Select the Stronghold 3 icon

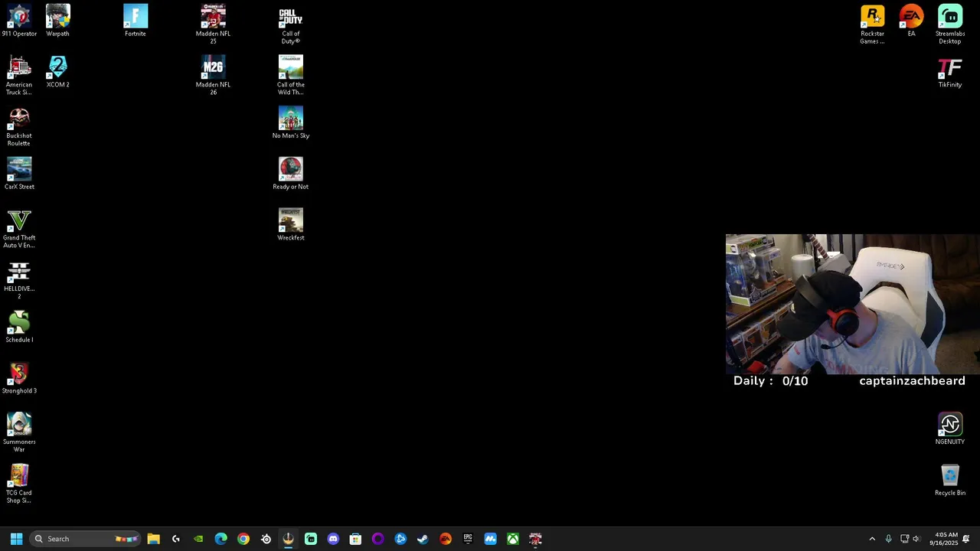19,378
